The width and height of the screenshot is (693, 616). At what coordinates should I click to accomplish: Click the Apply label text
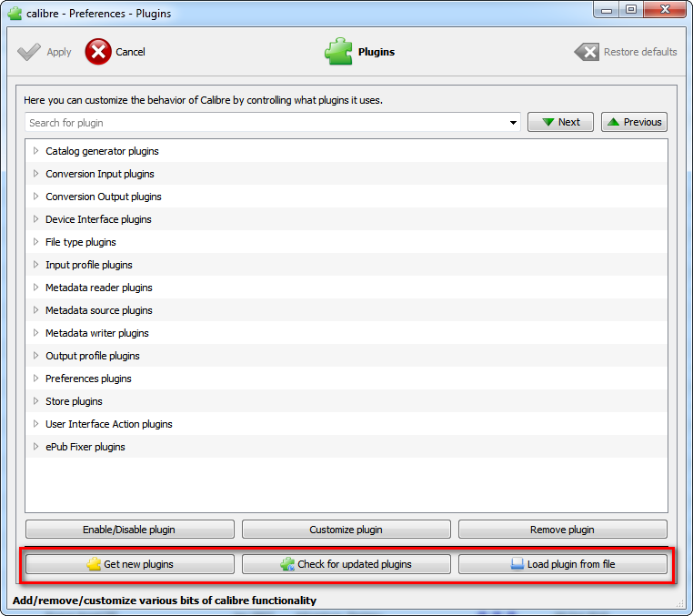click(59, 52)
